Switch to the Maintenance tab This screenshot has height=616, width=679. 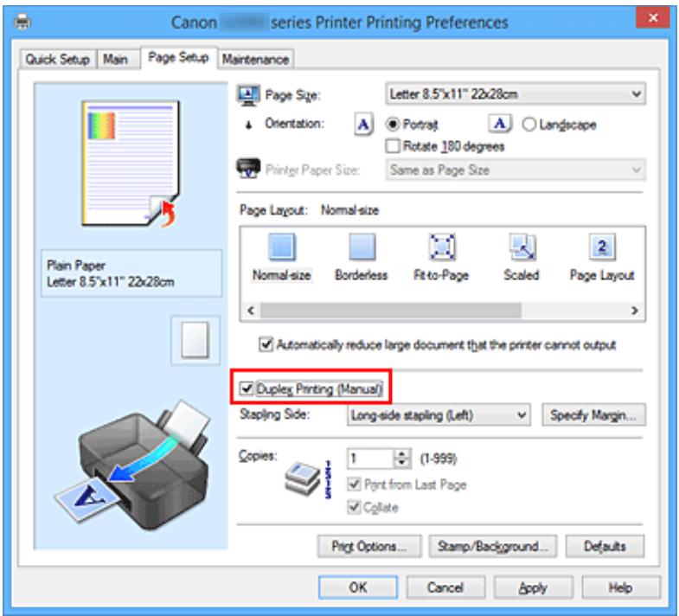coord(256,59)
